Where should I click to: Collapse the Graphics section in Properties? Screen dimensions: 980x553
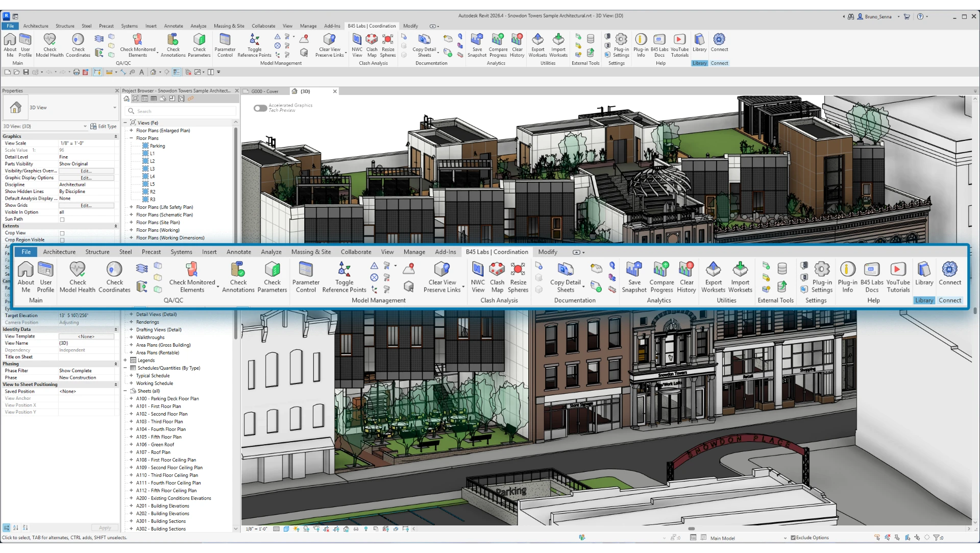(x=116, y=137)
